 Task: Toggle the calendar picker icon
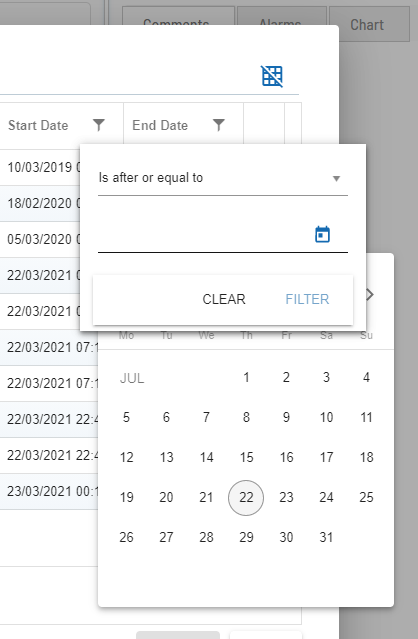(322, 234)
